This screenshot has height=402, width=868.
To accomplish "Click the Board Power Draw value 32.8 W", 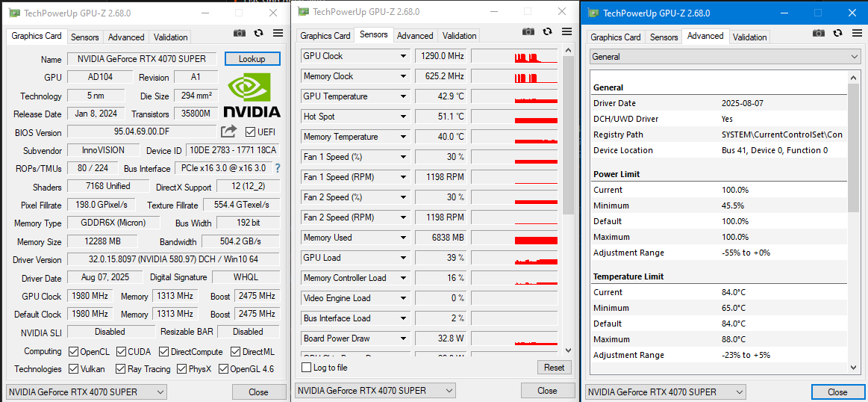I will coord(441,338).
